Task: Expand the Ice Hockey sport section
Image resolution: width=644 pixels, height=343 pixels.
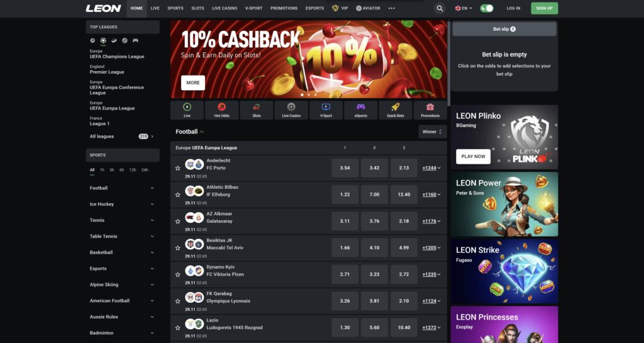Action: point(122,204)
